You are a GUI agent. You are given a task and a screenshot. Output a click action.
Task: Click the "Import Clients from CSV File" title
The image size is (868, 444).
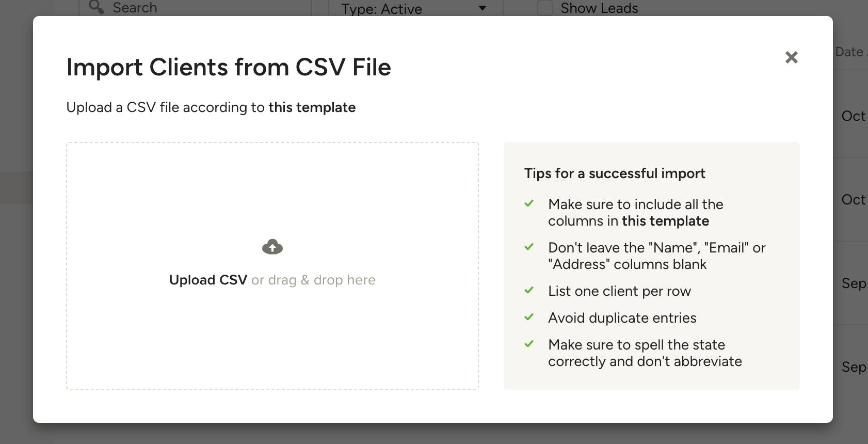coord(229,67)
